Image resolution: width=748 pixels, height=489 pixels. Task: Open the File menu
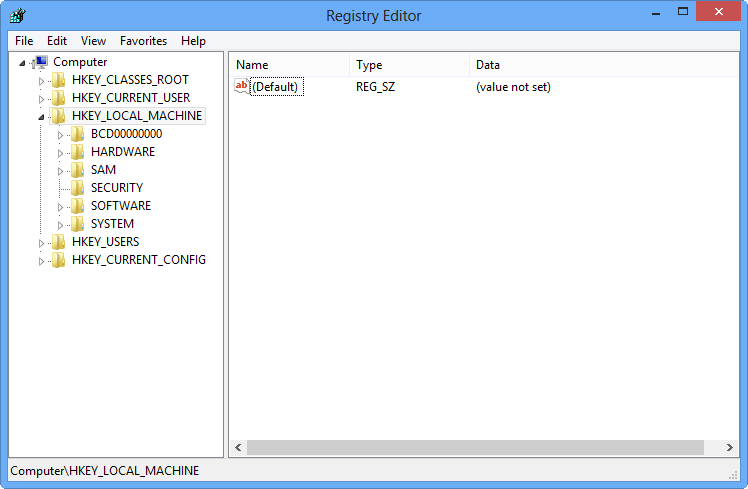click(x=24, y=41)
